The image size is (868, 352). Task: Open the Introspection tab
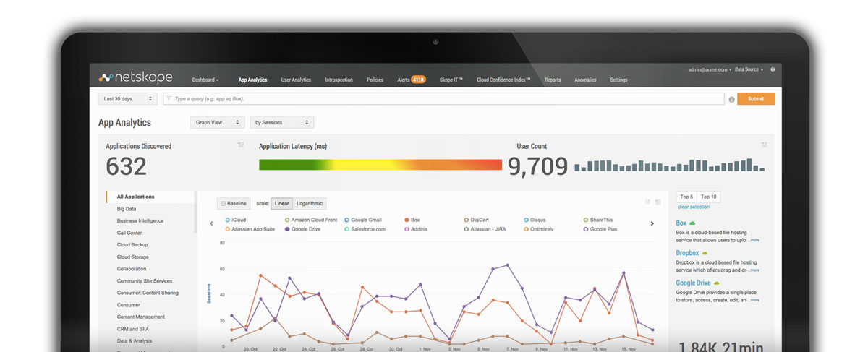coord(339,80)
